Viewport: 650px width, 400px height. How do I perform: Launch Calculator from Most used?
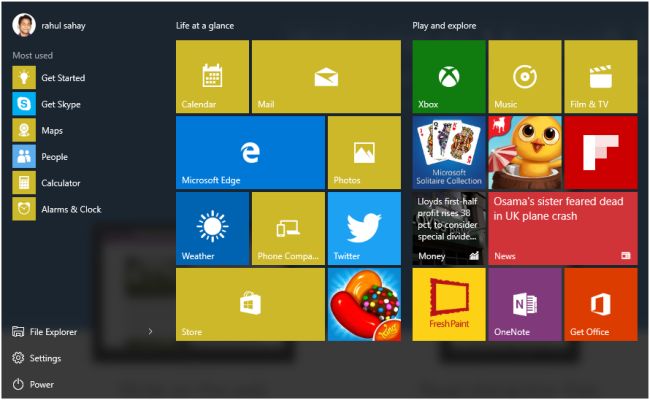pos(46,183)
